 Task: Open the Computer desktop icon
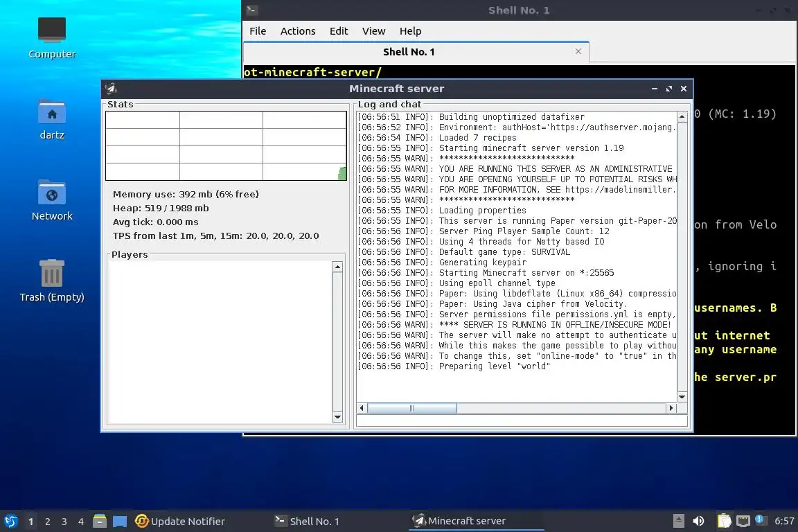point(52,37)
